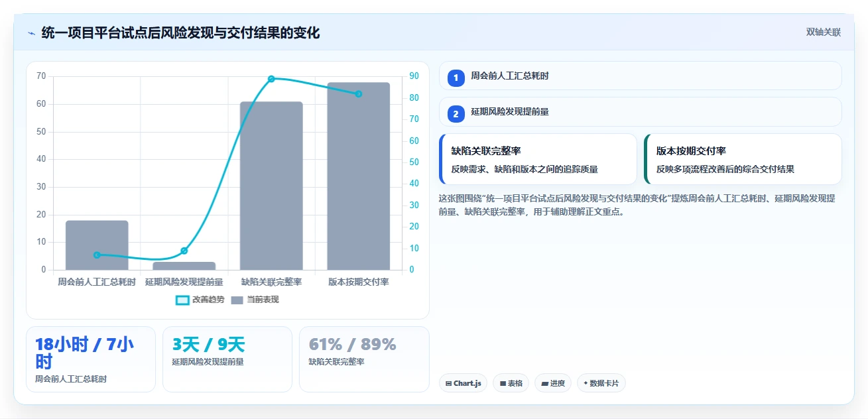Image resolution: width=868 pixels, height=419 pixels.
Task: Click the title 统一项目平台试点后风险发现与交付结果的变化
Action: [x=180, y=32]
